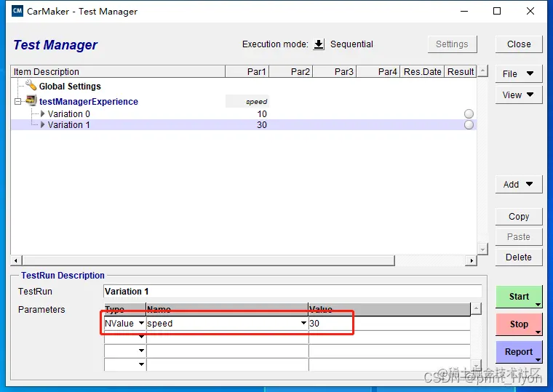Open the Start button dropdown arrow
The height and width of the screenshot is (392, 553).
tap(538, 305)
